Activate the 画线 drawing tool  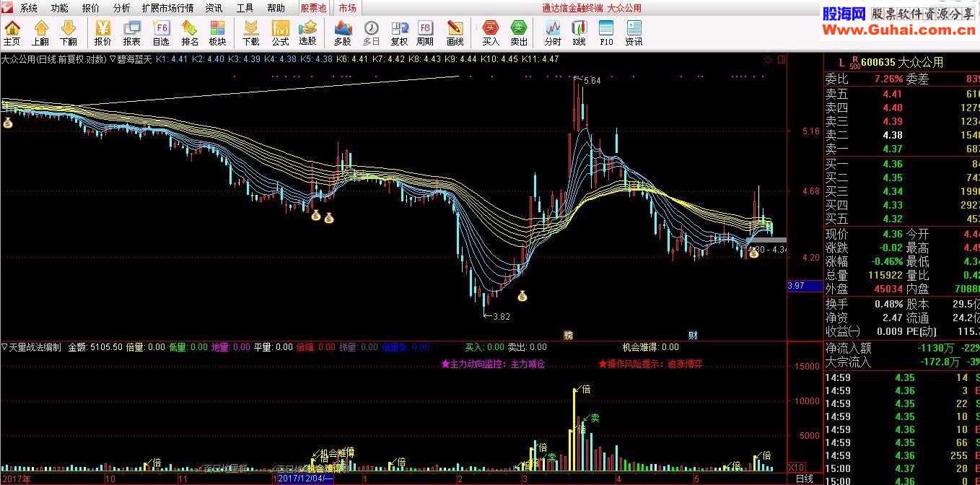click(x=455, y=32)
